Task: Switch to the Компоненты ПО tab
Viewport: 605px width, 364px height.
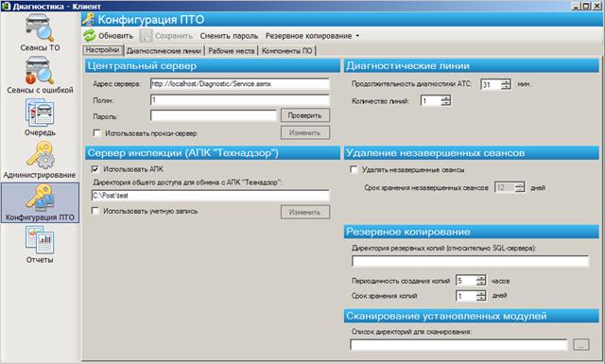Action: click(287, 50)
